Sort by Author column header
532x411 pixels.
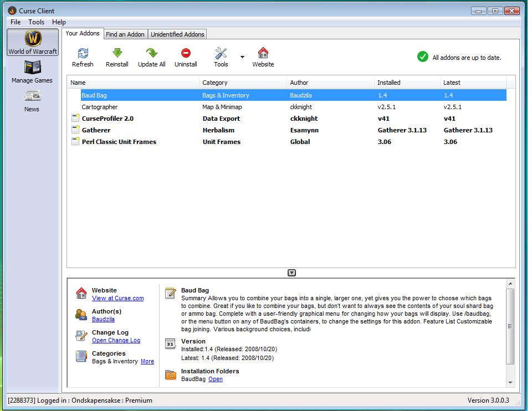click(x=330, y=83)
